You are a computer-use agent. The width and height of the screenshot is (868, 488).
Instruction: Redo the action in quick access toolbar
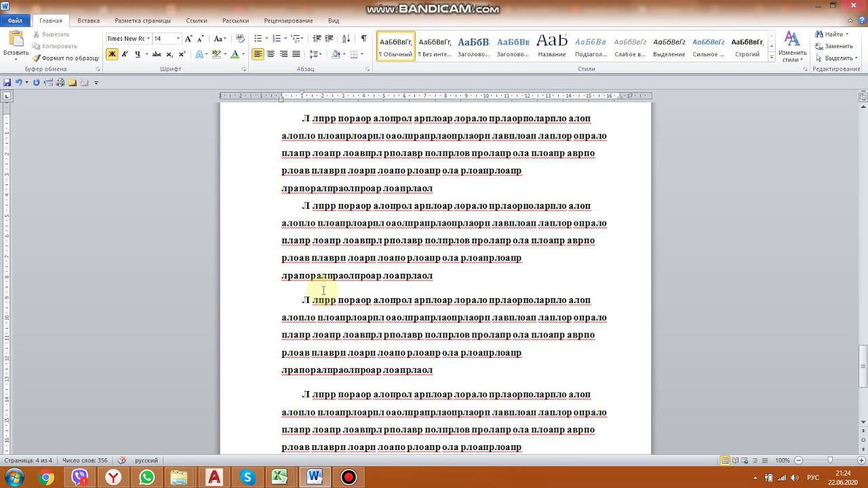tap(36, 83)
